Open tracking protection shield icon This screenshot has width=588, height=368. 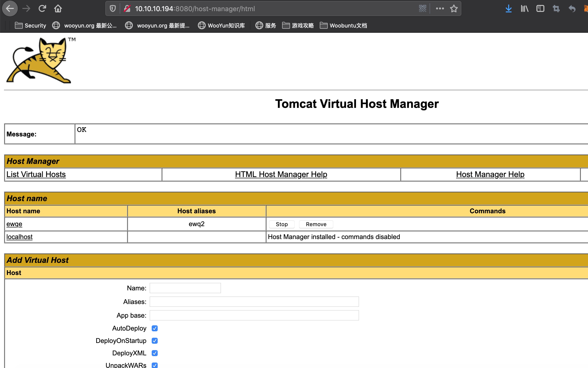[113, 9]
